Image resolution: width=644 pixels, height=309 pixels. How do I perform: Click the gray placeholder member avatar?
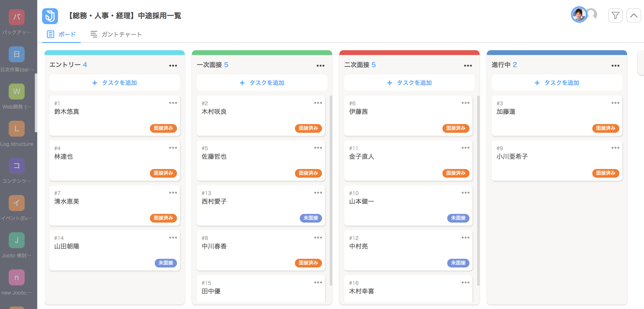point(592,14)
